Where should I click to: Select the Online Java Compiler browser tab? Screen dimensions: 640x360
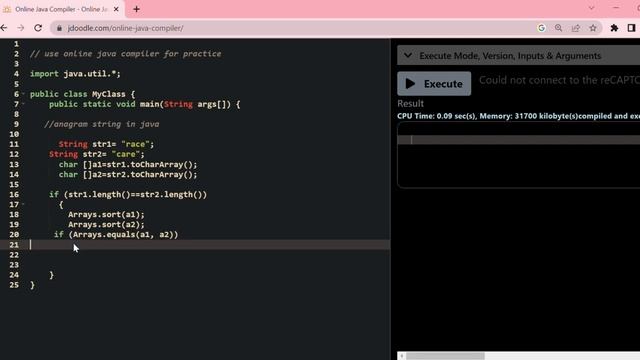(61, 9)
